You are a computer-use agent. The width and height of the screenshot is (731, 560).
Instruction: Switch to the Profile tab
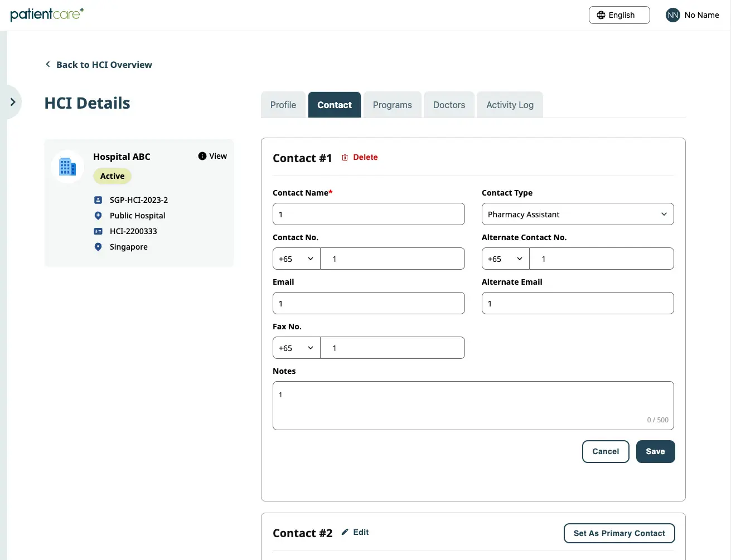click(283, 105)
